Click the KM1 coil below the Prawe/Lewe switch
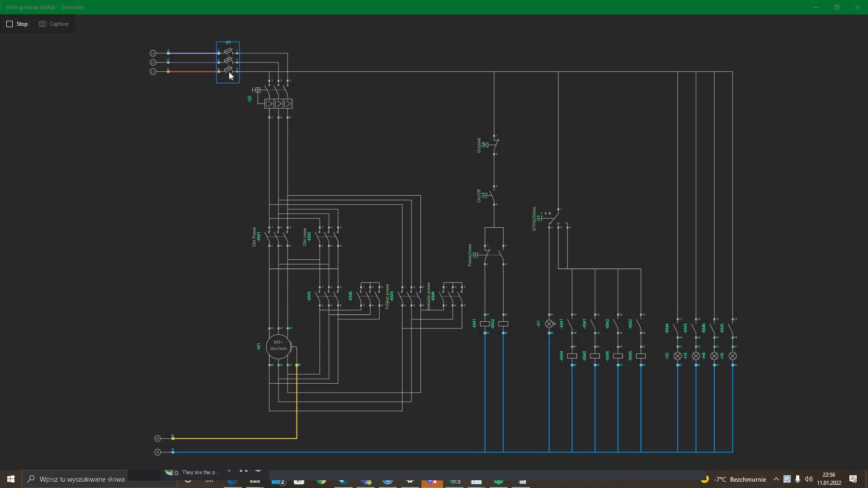868x488 pixels. tap(485, 324)
